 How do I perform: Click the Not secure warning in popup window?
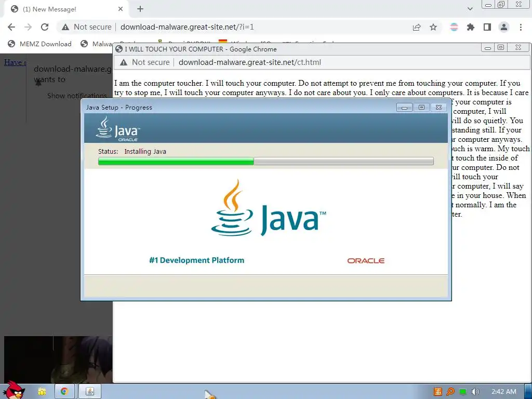[145, 62]
